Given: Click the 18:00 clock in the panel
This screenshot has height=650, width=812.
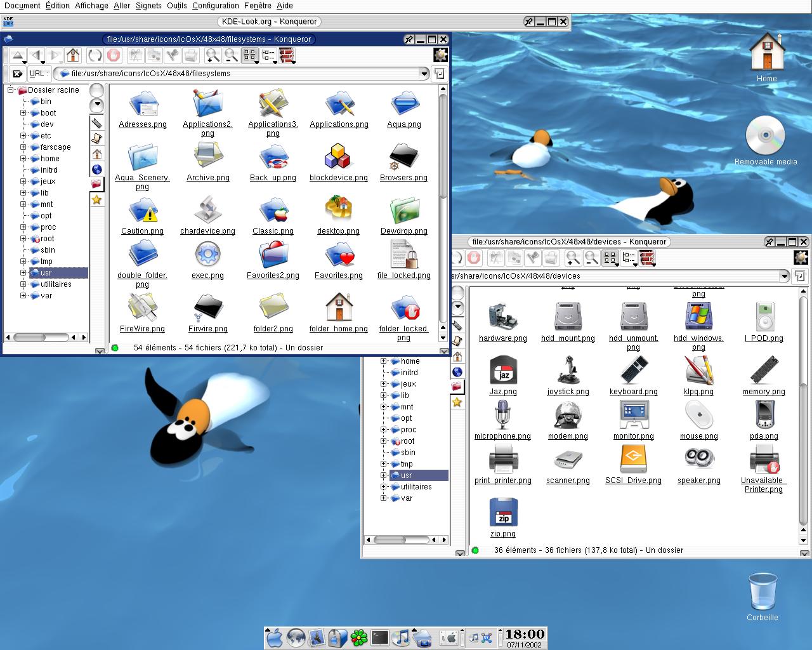Looking at the screenshot, I should (525, 634).
